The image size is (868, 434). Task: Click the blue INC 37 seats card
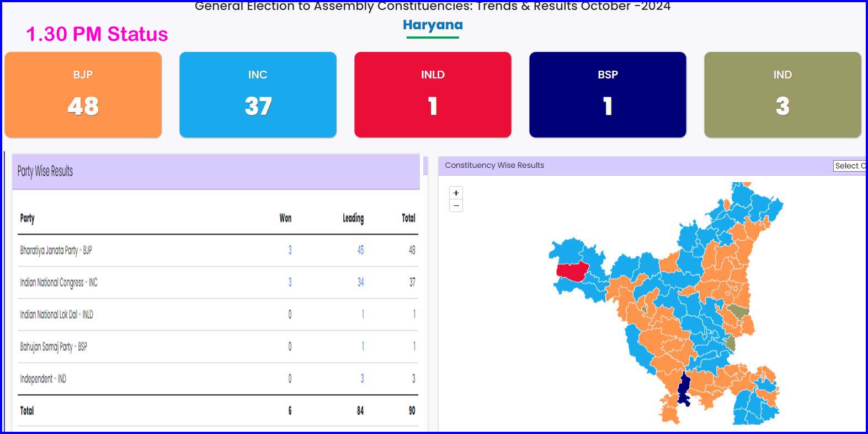pos(258,94)
